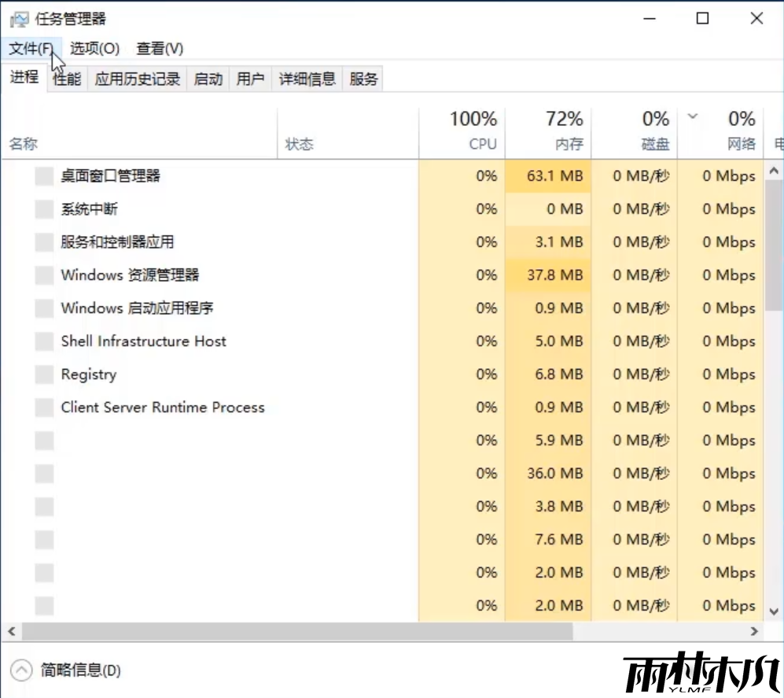The image size is (784, 698).
Task: Switch to the 服务 tab
Action: pos(363,78)
